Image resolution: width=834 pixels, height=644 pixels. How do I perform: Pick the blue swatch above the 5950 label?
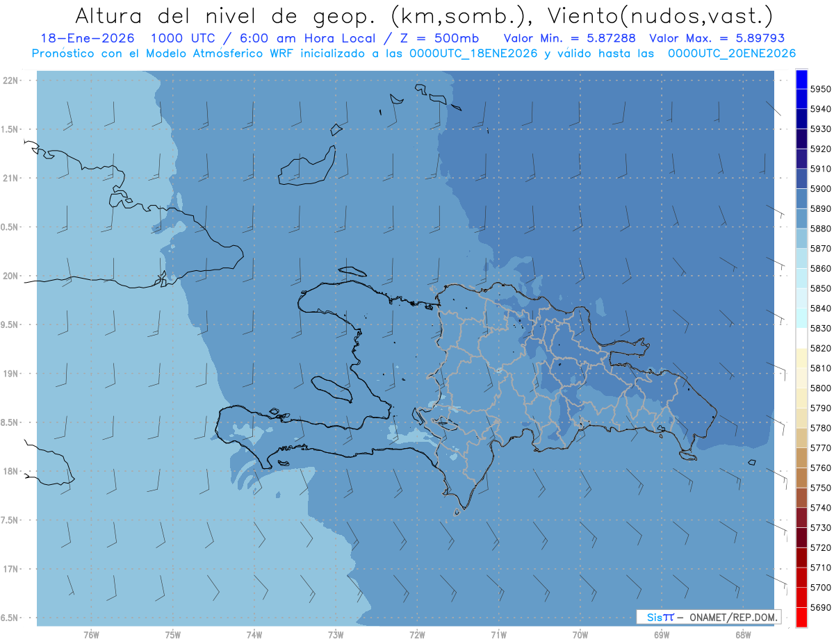[801, 79]
